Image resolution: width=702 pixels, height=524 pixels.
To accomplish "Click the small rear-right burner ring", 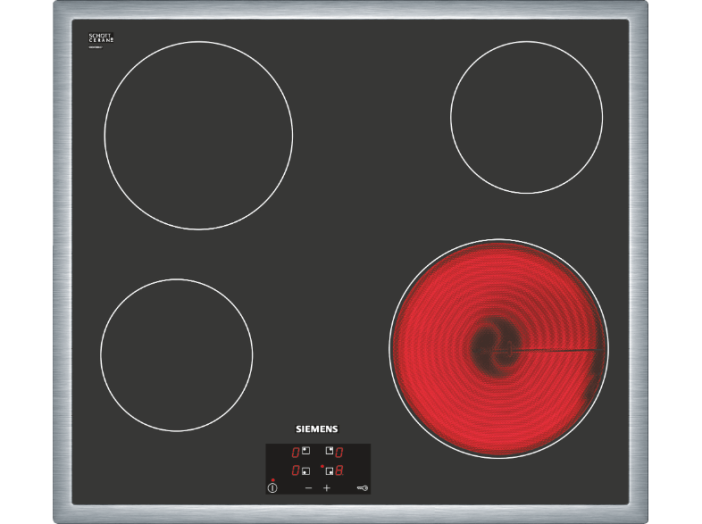I will 526,117.
